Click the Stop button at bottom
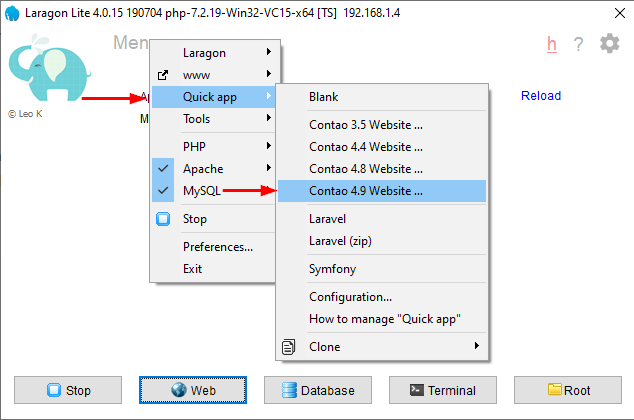Viewport: 634px width, 420px height. pos(68,390)
